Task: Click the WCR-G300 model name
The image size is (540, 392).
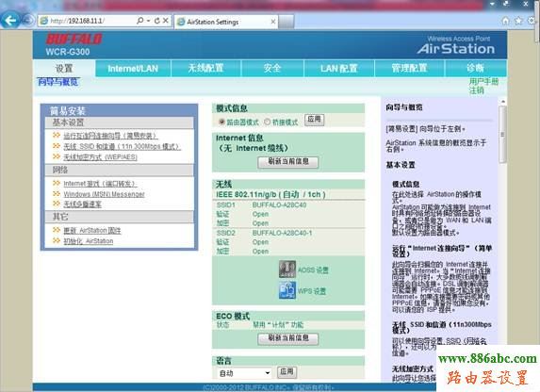Action: 68,52
